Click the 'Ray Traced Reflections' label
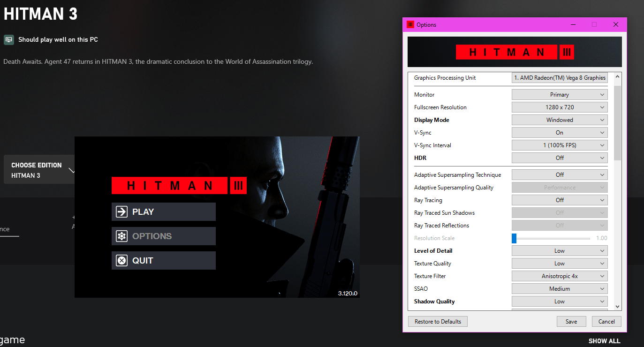 [x=441, y=226]
